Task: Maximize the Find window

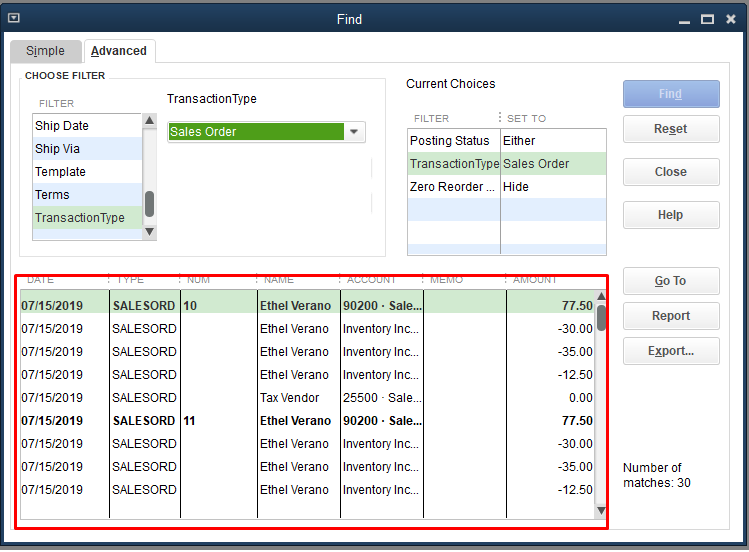Action: [x=707, y=20]
